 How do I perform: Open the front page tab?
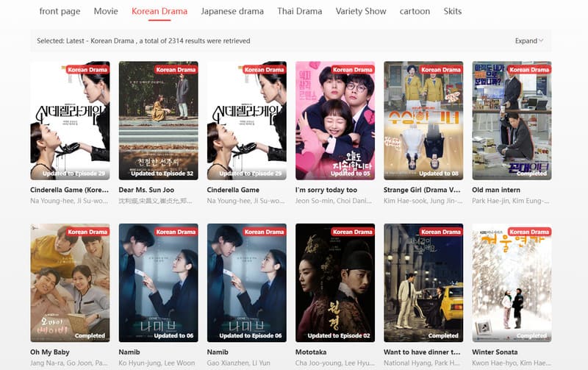[60, 11]
